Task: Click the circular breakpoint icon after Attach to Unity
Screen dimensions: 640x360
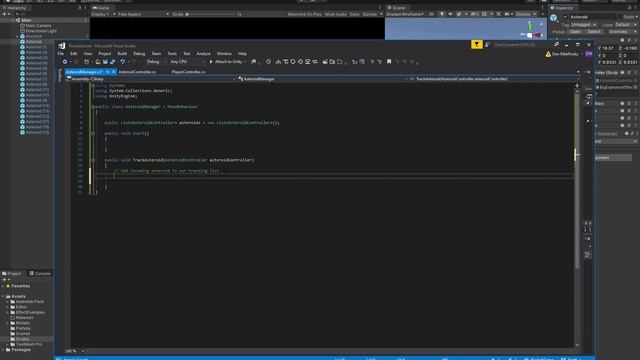Action: tap(268, 62)
